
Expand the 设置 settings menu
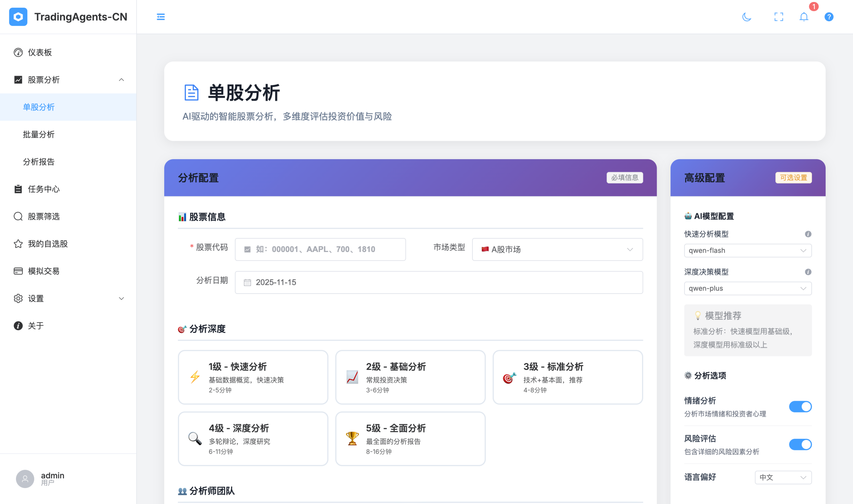tap(35, 299)
